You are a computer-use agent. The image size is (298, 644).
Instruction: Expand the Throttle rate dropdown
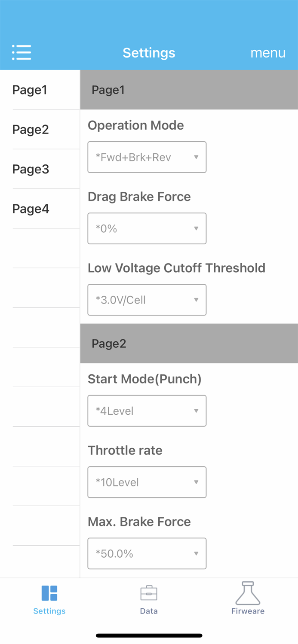147,482
